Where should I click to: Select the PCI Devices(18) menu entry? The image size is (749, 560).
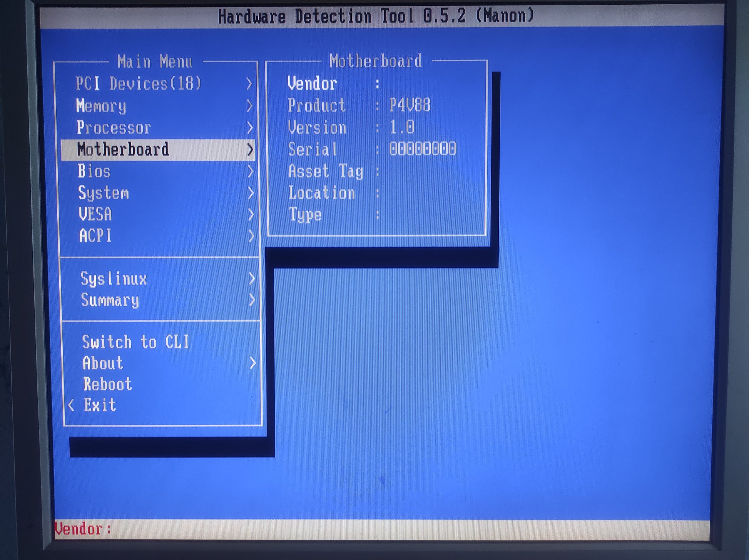[139, 83]
